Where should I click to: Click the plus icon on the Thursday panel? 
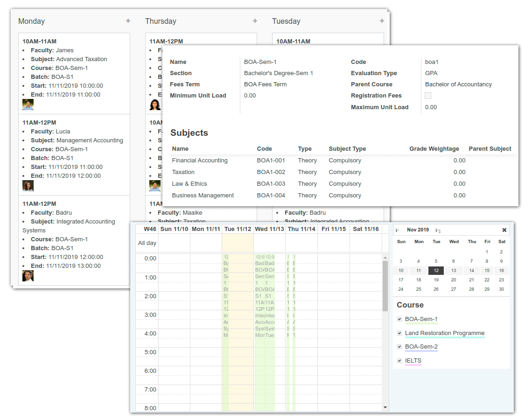(x=255, y=21)
